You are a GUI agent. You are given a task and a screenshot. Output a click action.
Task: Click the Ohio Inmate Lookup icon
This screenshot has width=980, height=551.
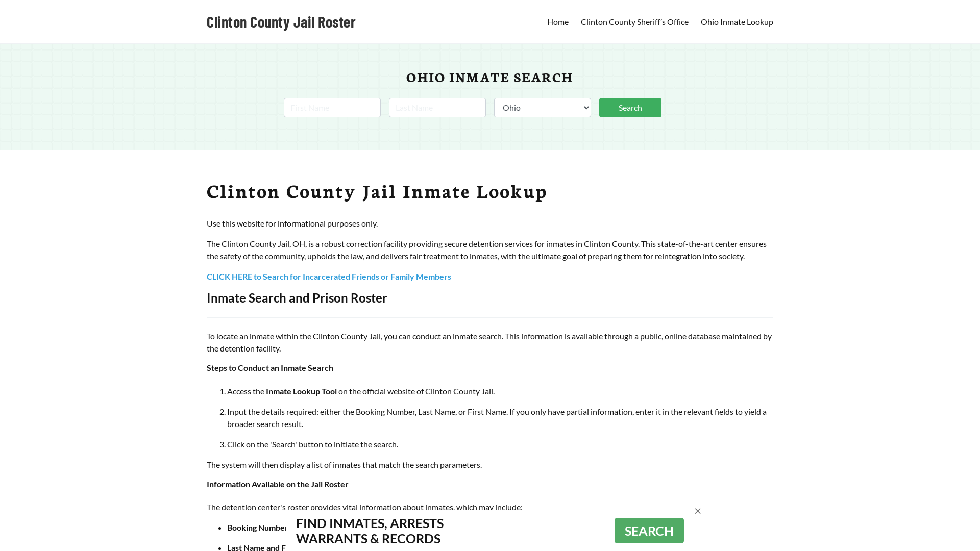pyautogui.click(x=737, y=21)
